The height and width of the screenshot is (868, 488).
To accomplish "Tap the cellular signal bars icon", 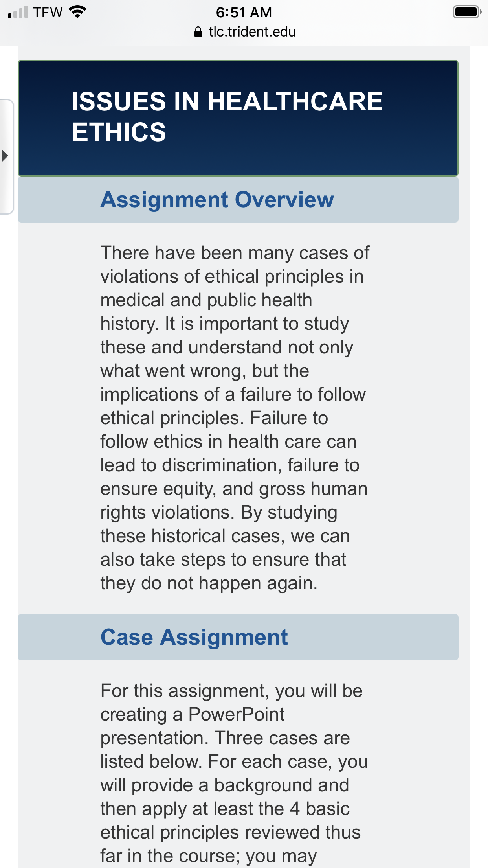I will pos(18,12).
